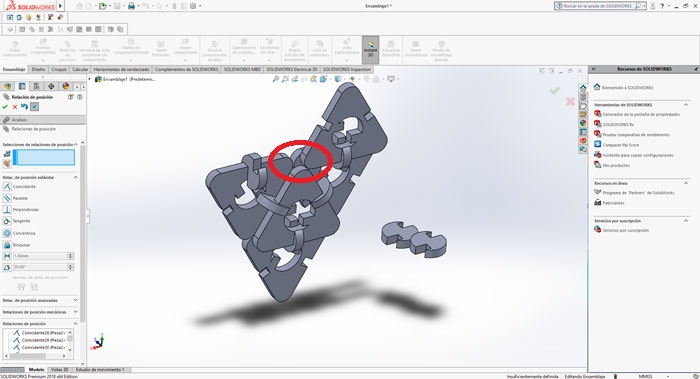Open the Diseño ribbon tab
The width and height of the screenshot is (700, 379).
click(x=38, y=70)
